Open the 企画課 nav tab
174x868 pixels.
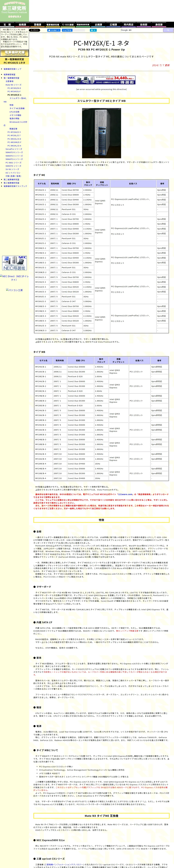click(98, 25)
